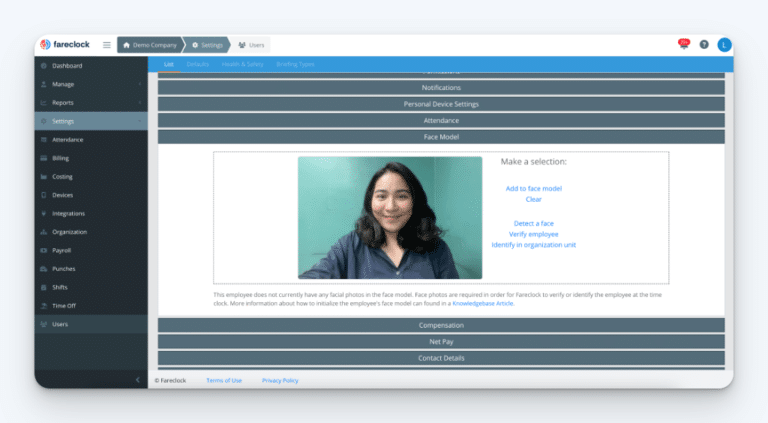Collapse the Face Model section header
Screen dimensions: 768x423
point(441,136)
